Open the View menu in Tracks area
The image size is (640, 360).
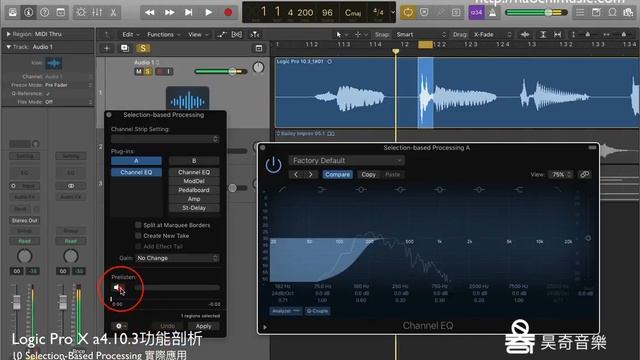pyautogui.click(x=198, y=35)
